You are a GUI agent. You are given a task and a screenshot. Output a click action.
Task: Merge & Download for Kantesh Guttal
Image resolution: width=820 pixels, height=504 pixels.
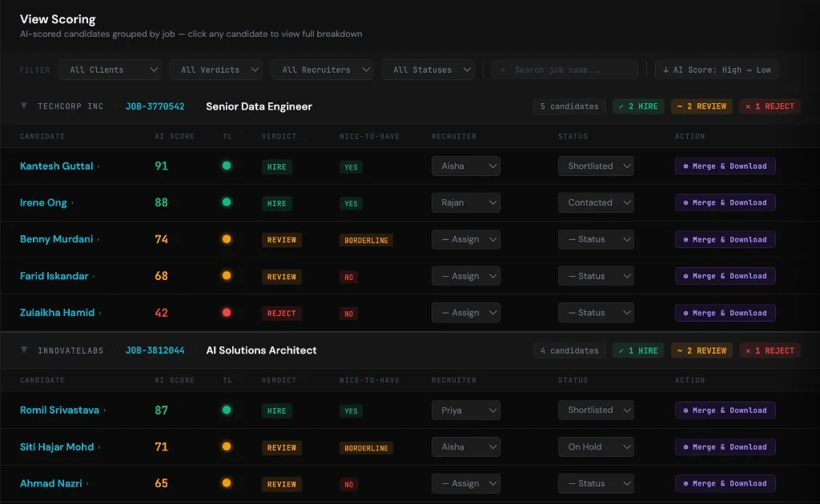pos(725,166)
